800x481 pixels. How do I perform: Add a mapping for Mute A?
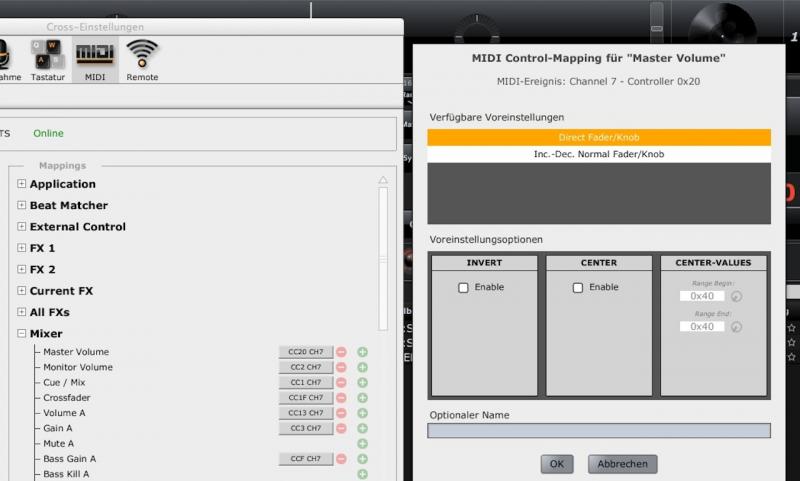click(363, 443)
